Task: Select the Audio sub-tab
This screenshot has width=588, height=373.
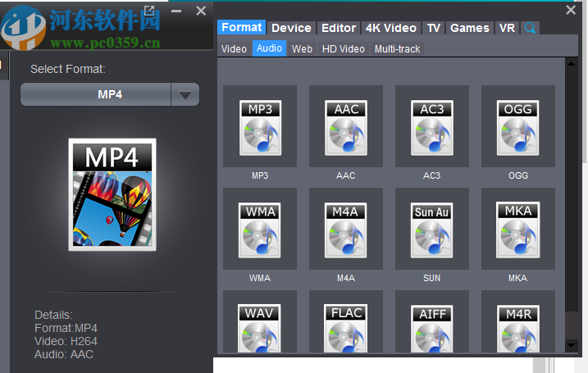Action: pyautogui.click(x=269, y=48)
